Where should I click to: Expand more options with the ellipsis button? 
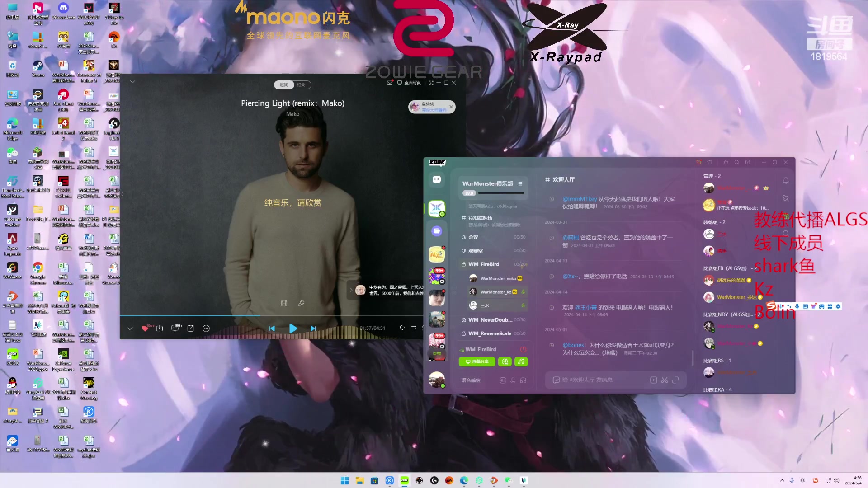(x=206, y=328)
